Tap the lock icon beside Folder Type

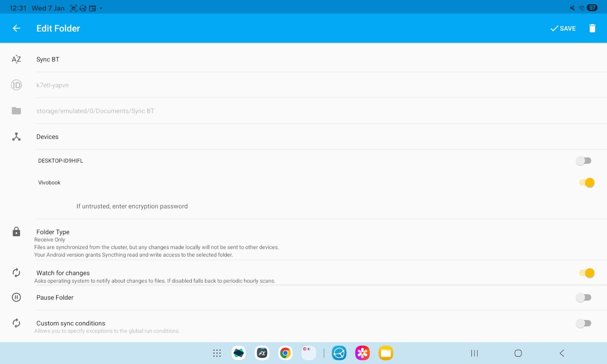[x=16, y=232]
